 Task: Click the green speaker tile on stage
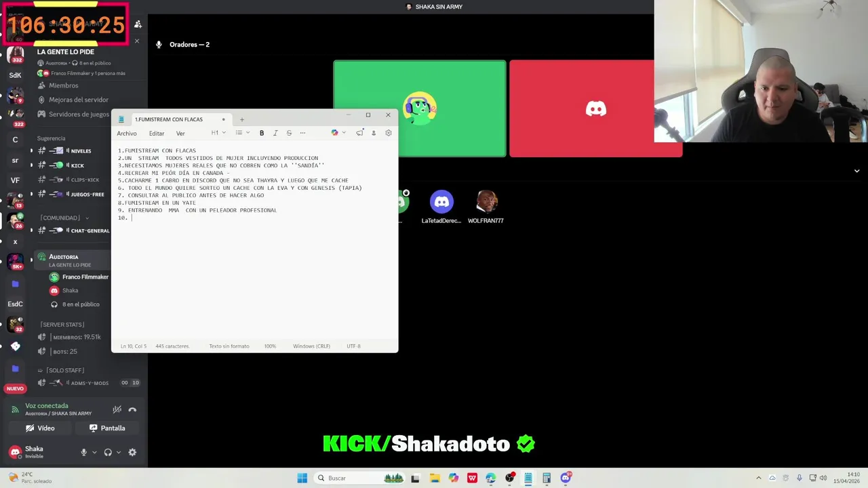(419, 108)
